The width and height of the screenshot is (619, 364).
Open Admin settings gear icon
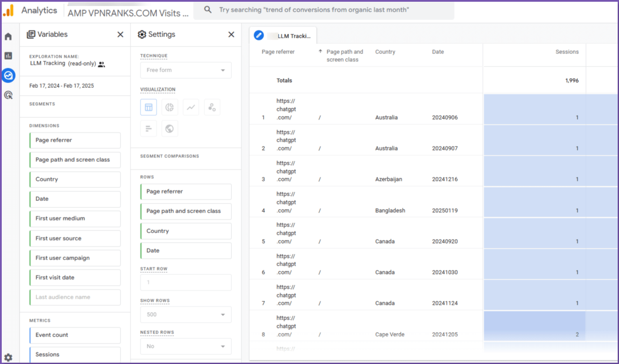pyautogui.click(x=8, y=357)
